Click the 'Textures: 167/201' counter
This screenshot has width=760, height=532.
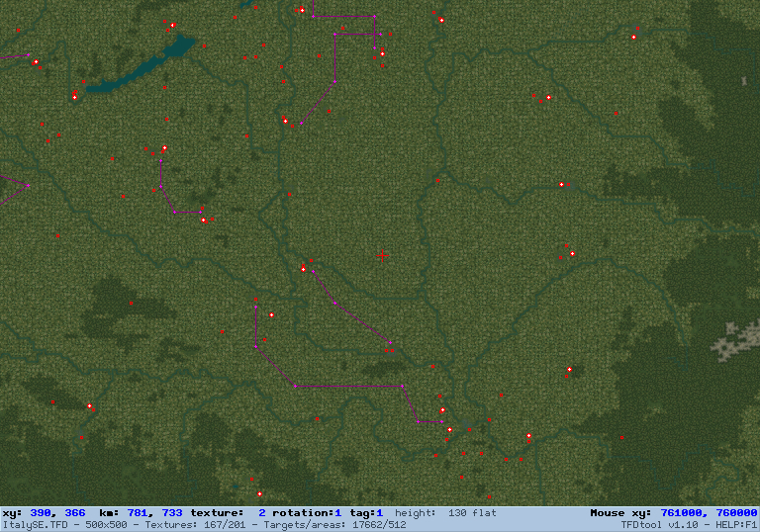[195, 525]
